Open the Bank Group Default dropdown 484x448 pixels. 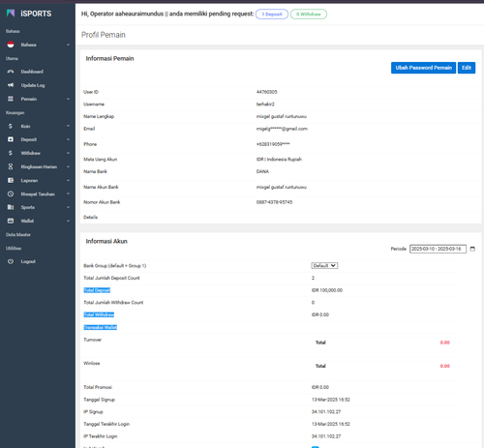pyautogui.click(x=324, y=265)
